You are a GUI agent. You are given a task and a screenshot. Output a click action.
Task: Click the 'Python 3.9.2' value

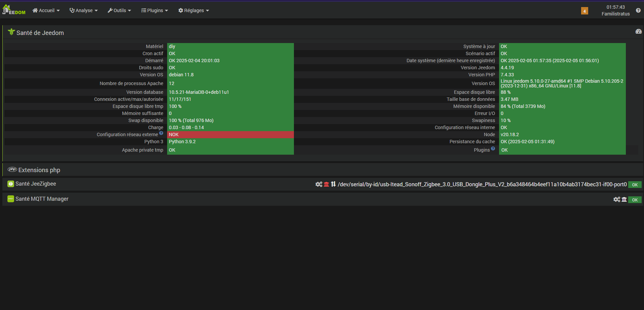coord(182,142)
